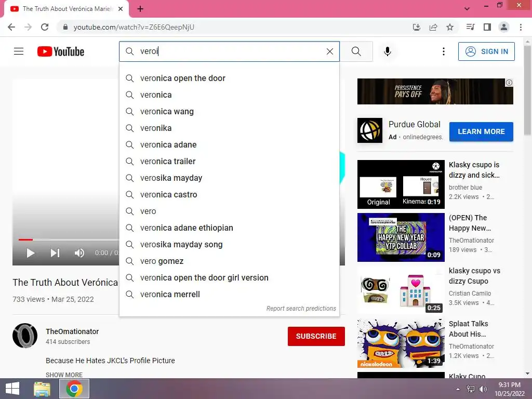Open TheOmationator channel name link
The height and width of the screenshot is (399, 532).
[x=72, y=331]
